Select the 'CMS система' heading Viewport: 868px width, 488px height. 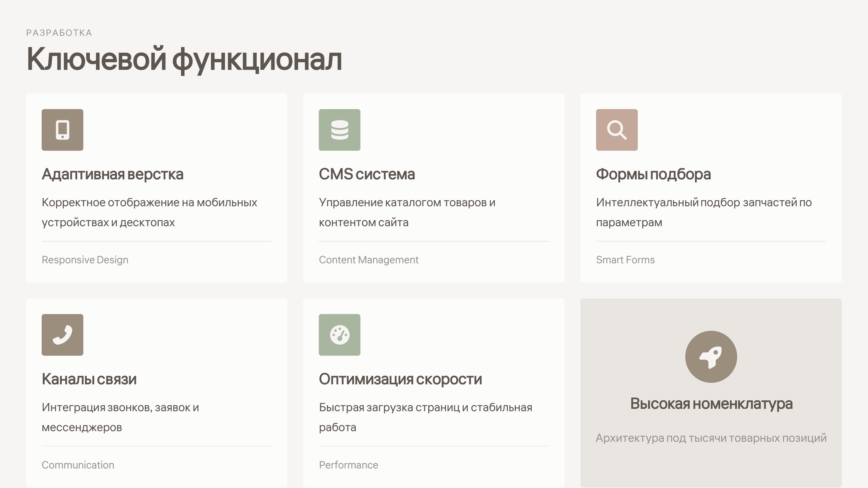367,174
